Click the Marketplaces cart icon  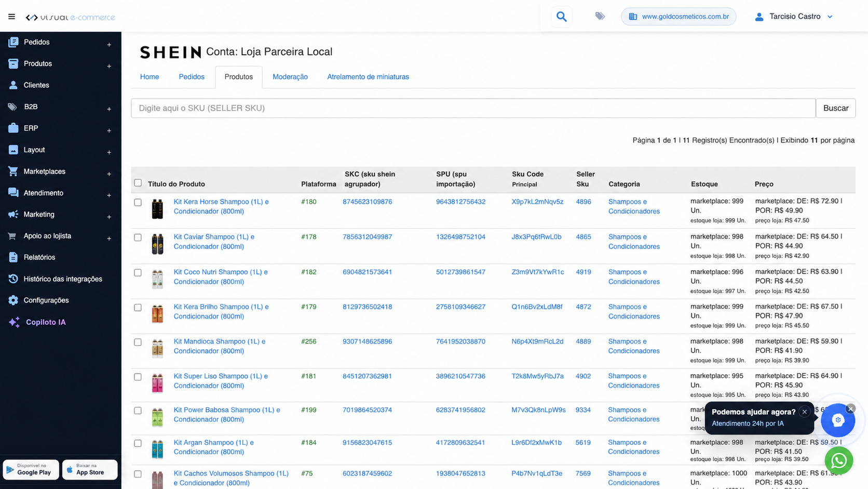point(13,171)
